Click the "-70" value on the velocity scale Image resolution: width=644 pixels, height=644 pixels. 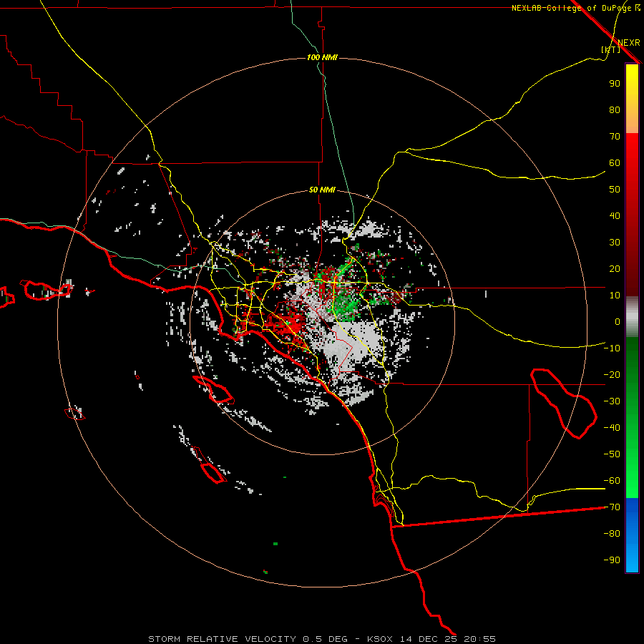tap(612, 507)
